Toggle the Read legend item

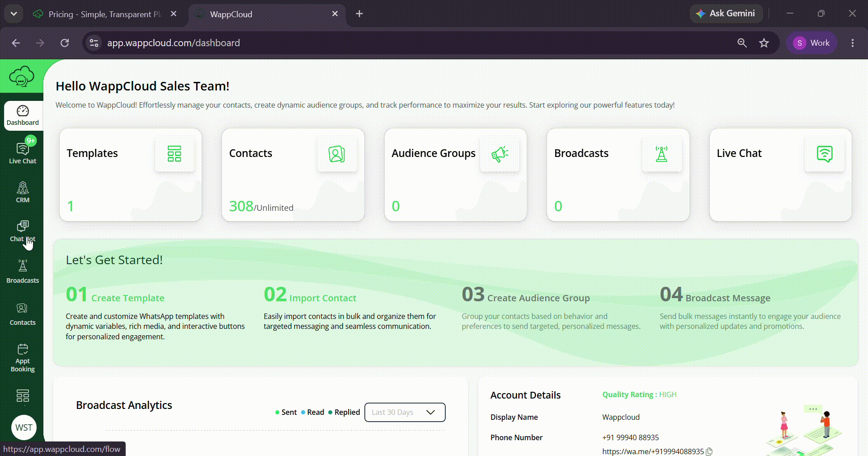(x=313, y=412)
